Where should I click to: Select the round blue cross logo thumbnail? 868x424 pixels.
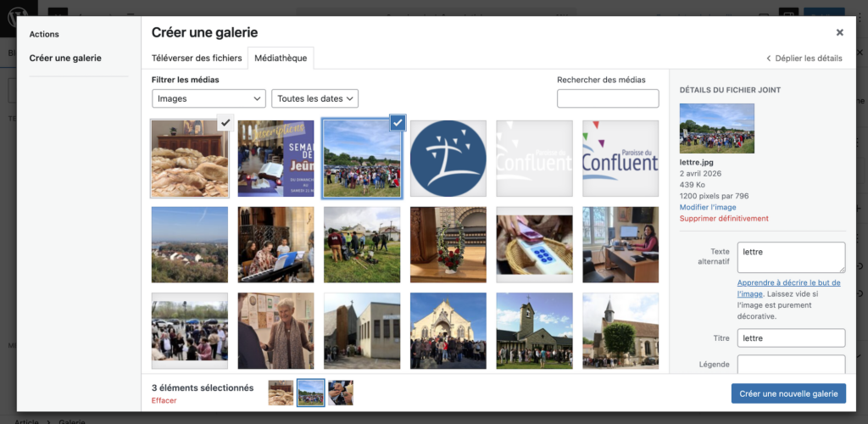coord(448,159)
